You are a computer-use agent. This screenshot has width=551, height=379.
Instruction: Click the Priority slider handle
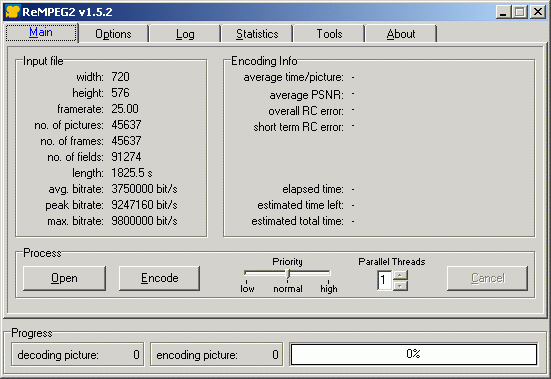(x=288, y=274)
